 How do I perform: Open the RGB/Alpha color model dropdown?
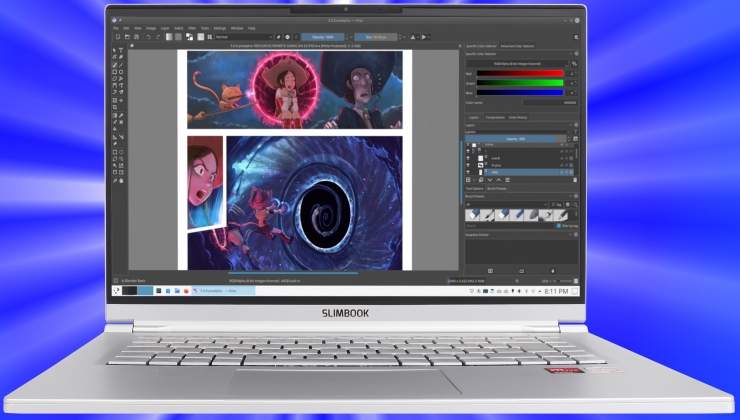[518, 64]
